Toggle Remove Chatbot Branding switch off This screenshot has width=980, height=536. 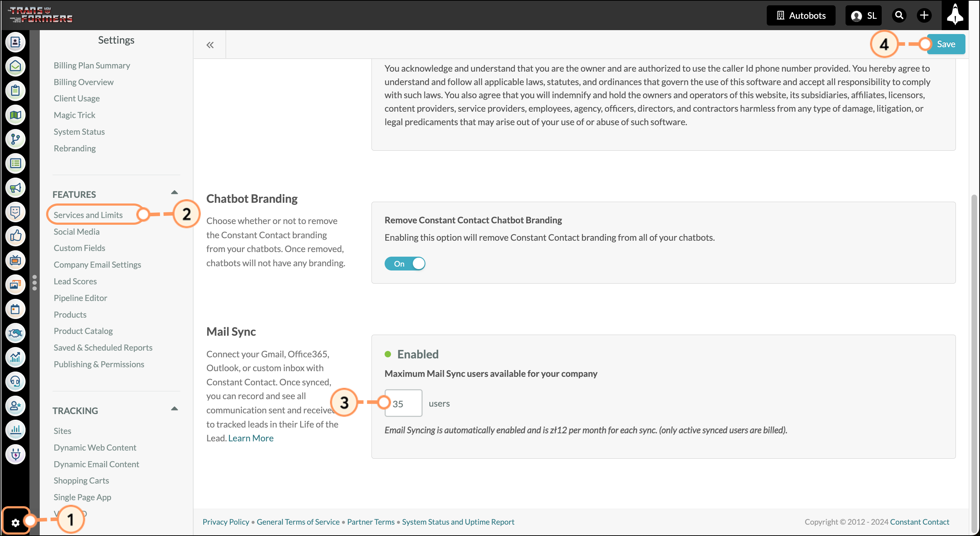(405, 263)
